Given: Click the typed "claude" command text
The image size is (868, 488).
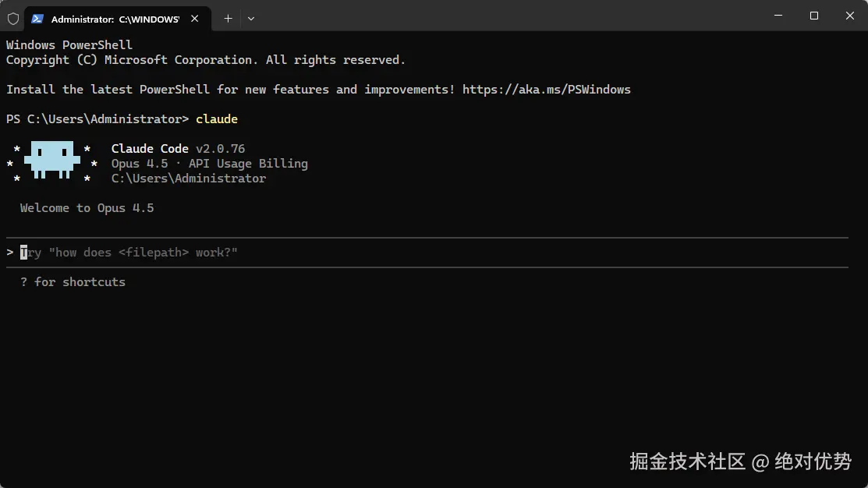Looking at the screenshot, I should tap(217, 119).
